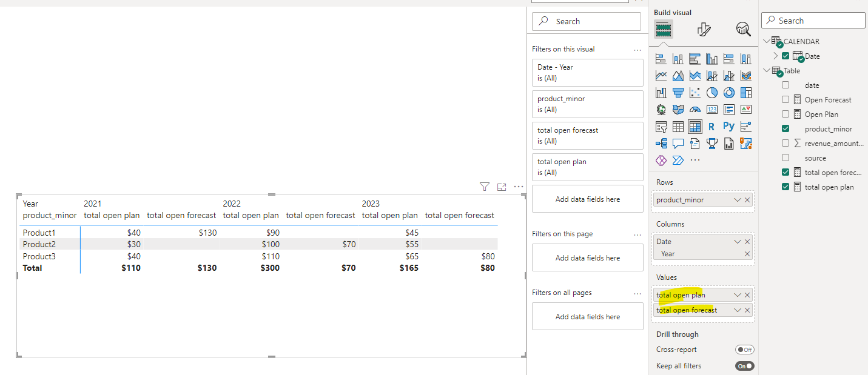Screen dimensions: 868x375
Task: Select the Matrix visual
Action: [695, 127]
